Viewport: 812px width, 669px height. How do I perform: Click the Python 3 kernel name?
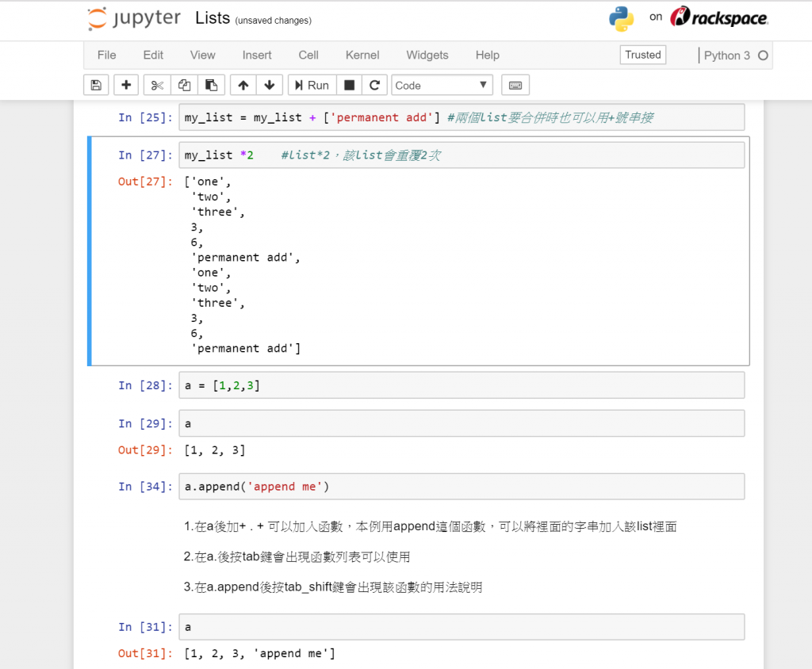coord(726,55)
